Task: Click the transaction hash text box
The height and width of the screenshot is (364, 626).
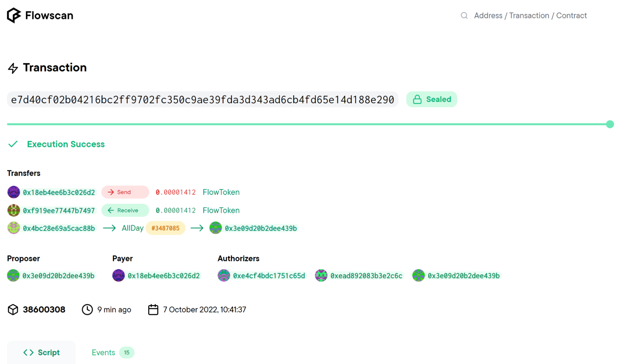Action: click(202, 100)
